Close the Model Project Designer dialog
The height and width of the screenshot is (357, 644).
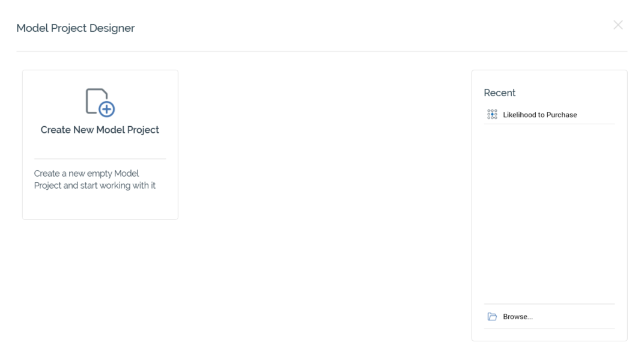(x=618, y=25)
